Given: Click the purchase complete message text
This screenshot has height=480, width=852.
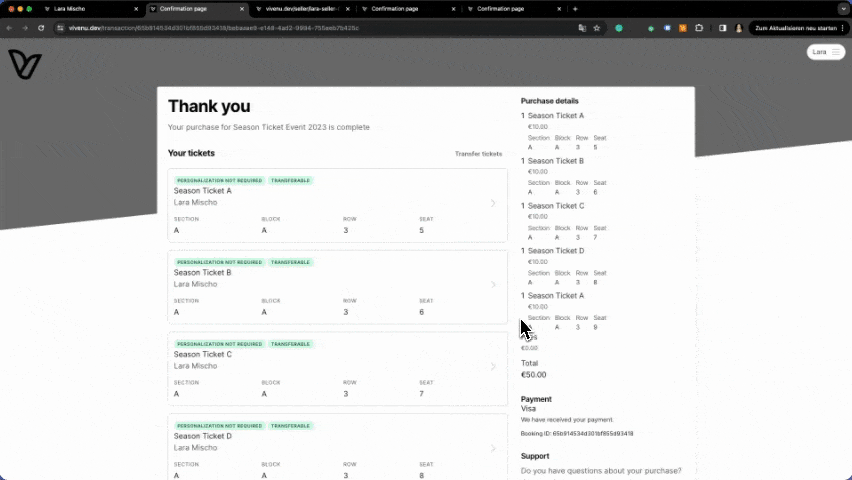Looking at the screenshot, I should click(268, 127).
